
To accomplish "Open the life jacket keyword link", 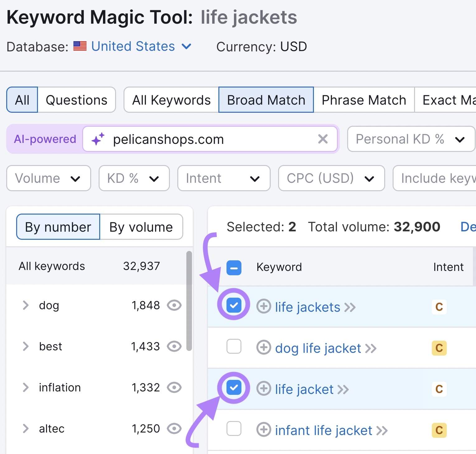I will [304, 390].
